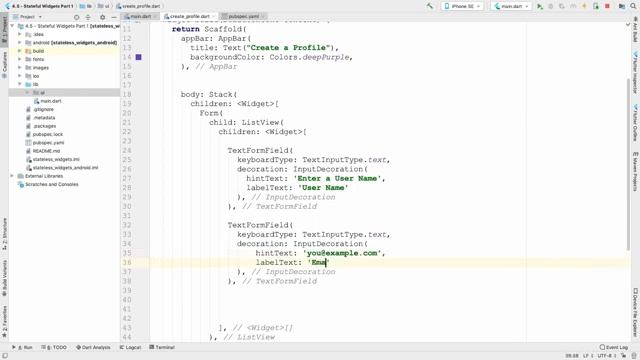Click the purple color gutter icon on line 14

tap(138, 57)
